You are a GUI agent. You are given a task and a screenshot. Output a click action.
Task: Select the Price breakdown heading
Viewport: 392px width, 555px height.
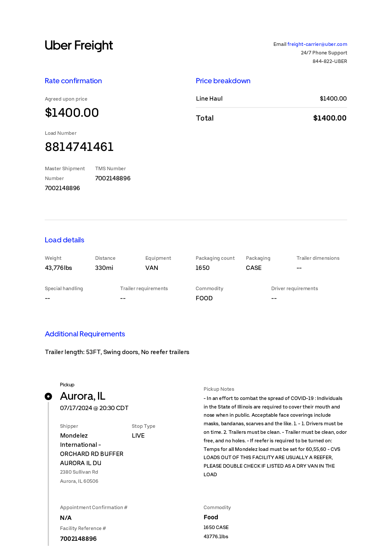tap(223, 81)
